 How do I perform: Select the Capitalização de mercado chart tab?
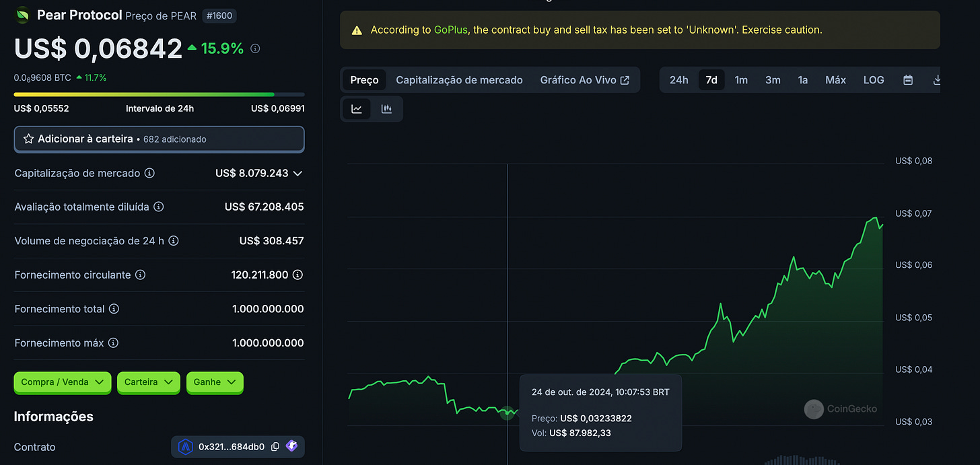tap(459, 80)
